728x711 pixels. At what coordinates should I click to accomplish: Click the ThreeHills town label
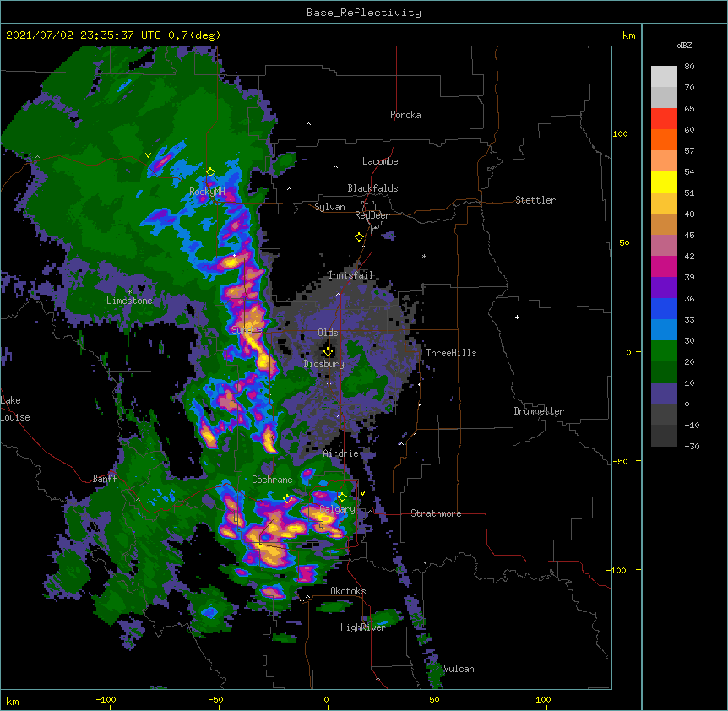coord(451,353)
